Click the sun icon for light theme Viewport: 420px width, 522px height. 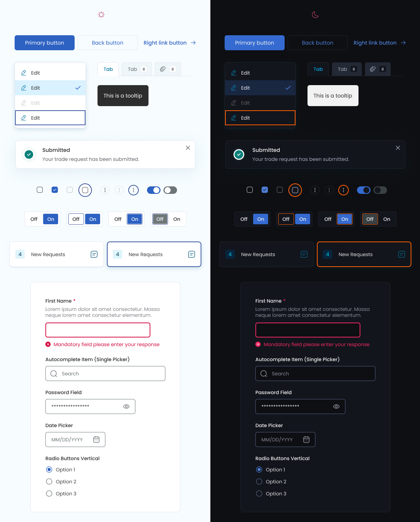click(101, 15)
